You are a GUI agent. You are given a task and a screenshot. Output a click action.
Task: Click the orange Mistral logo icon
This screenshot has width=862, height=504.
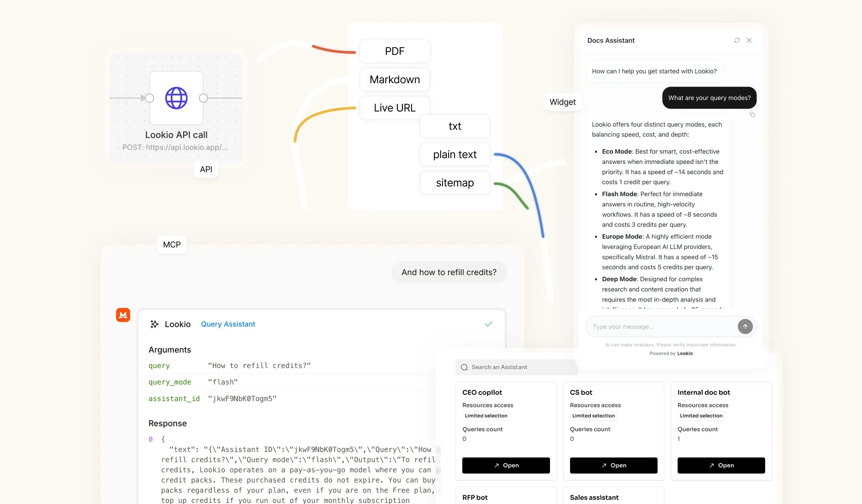[x=123, y=315]
